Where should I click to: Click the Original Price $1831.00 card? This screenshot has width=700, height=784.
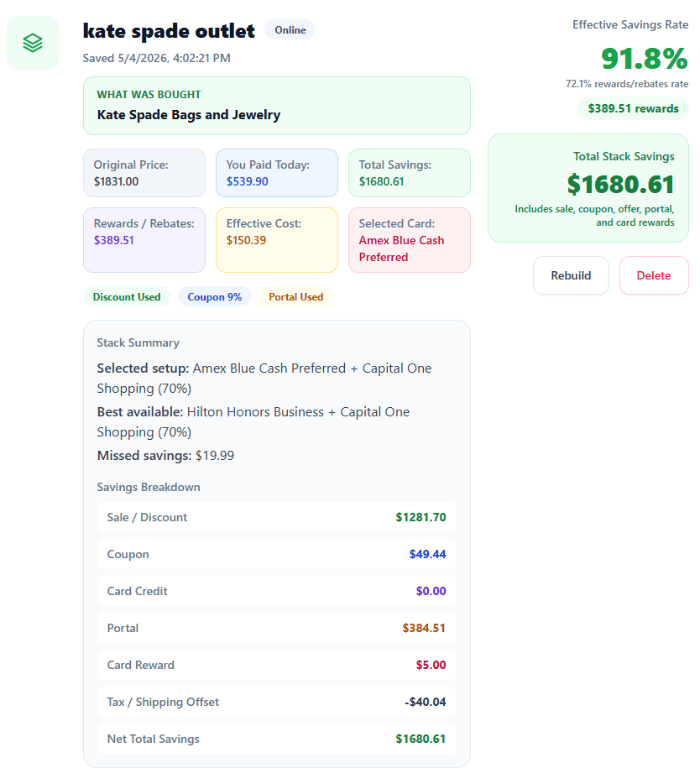pos(144,173)
